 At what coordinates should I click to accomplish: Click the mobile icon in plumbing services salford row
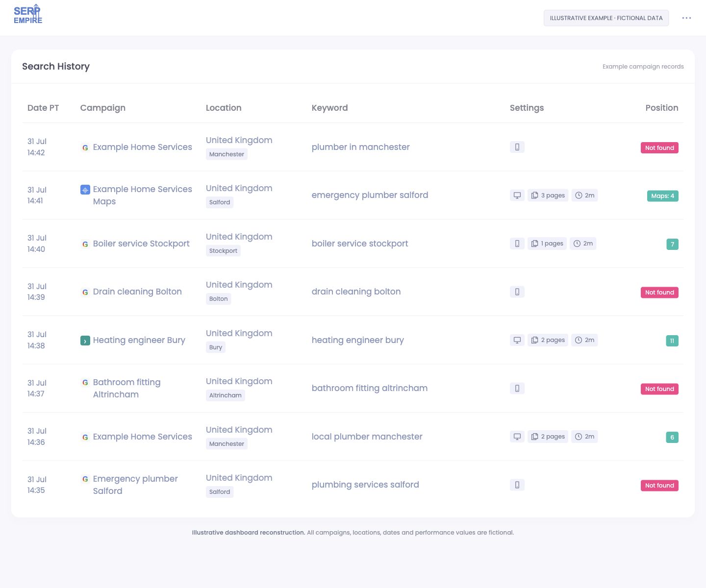point(517,485)
